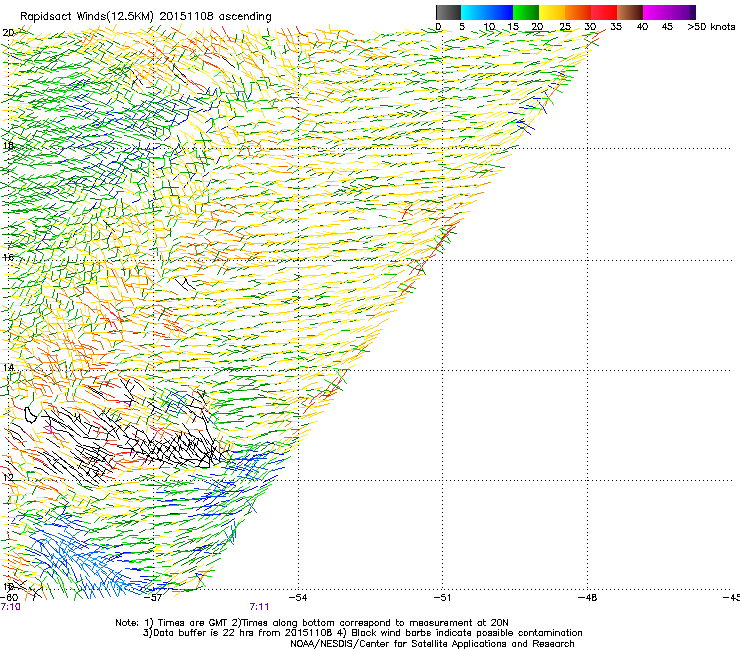Click the -57 longitude axis label
The width and height of the screenshot is (740, 650).
click(154, 598)
